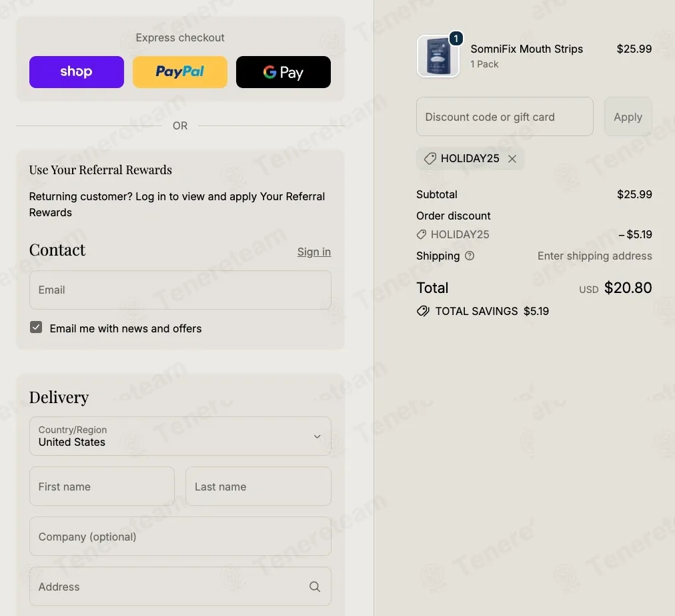Screen dimensions: 675x616
Task: Click the Total Savings tag icon
Action: click(423, 311)
